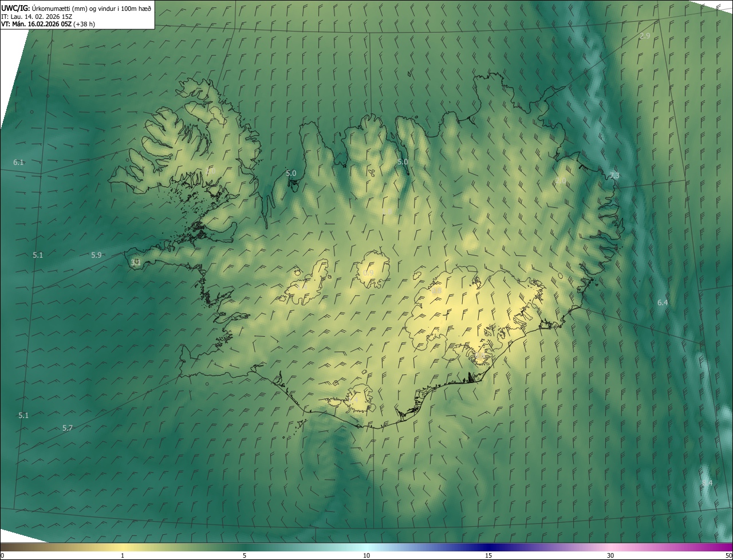Pick the dark navy band of the color scale bar
Screen dimensions: 733x560
[x=488, y=547]
